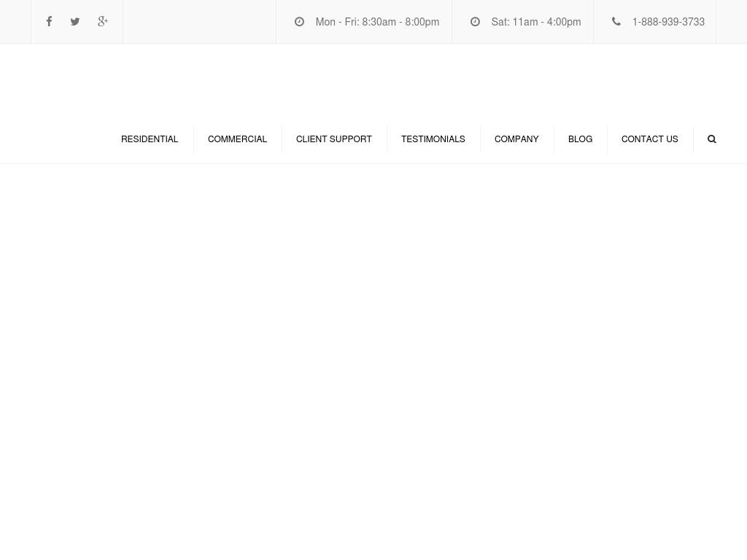Open the Residential menu
The height and width of the screenshot is (560, 747).
point(150,139)
